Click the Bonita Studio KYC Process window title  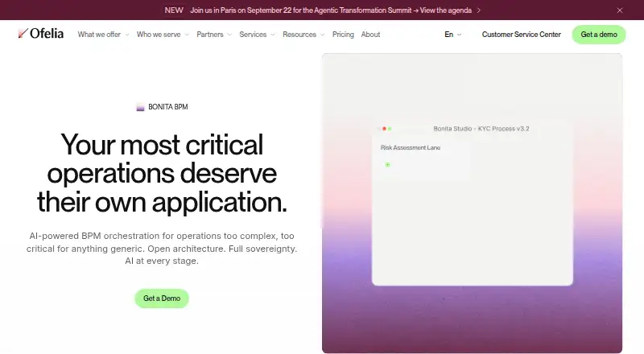pyautogui.click(x=481, y=129)
